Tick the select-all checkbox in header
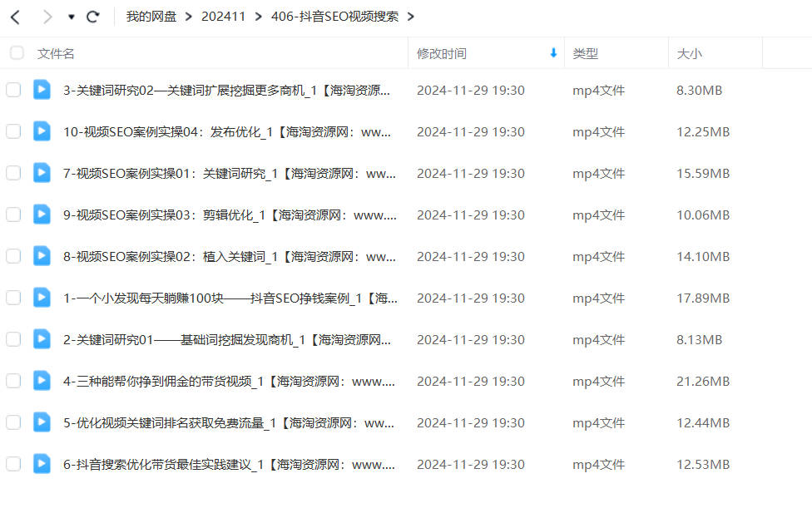Screen dimensions: 812x513 tap(17, 53)
